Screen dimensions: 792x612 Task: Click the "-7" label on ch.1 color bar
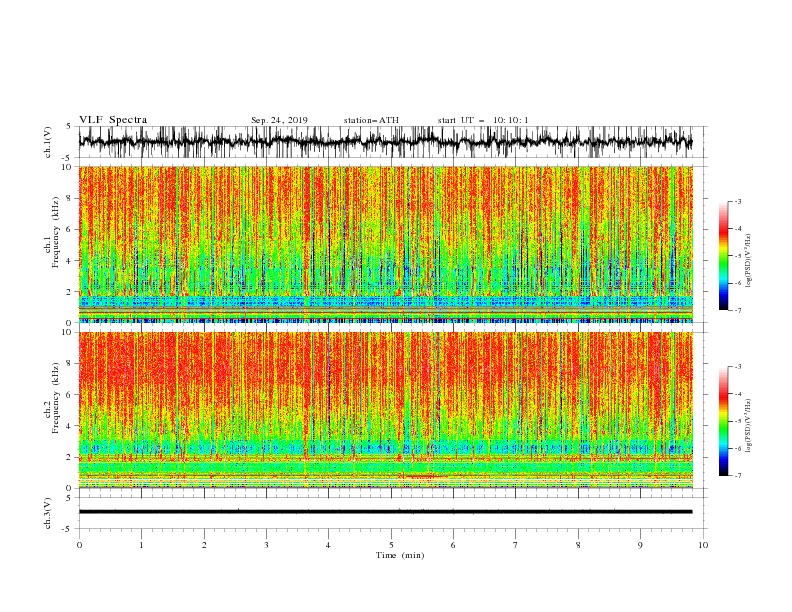(738, 310)
